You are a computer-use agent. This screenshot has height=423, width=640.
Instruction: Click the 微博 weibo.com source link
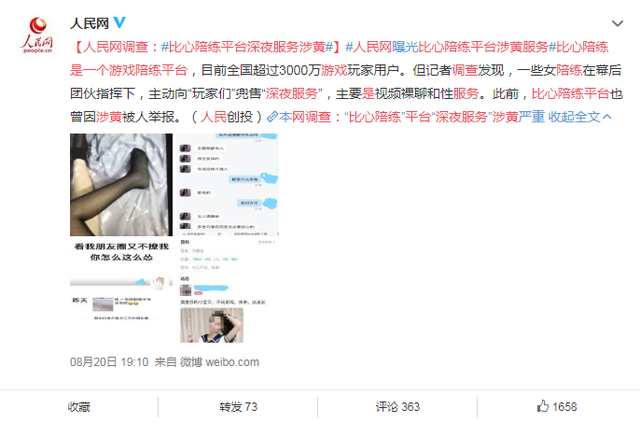[x=220, y=362]
